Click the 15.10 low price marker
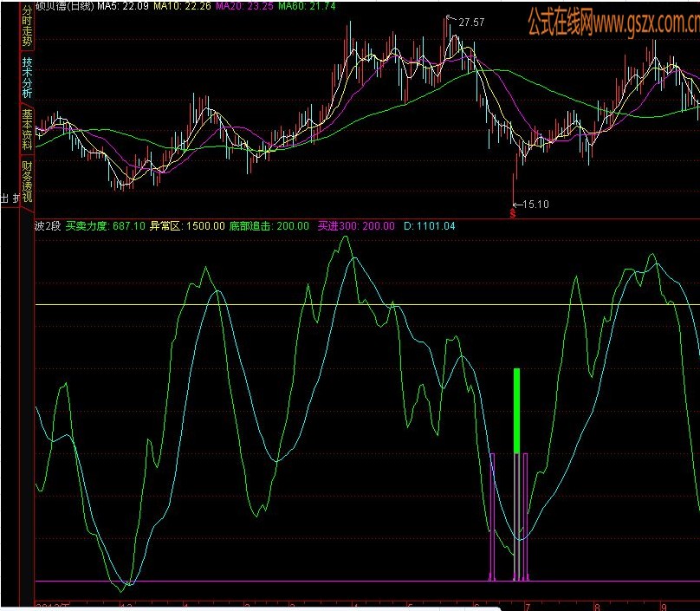The height and width of the screenshot is (611, 700). tap(535, 205)
